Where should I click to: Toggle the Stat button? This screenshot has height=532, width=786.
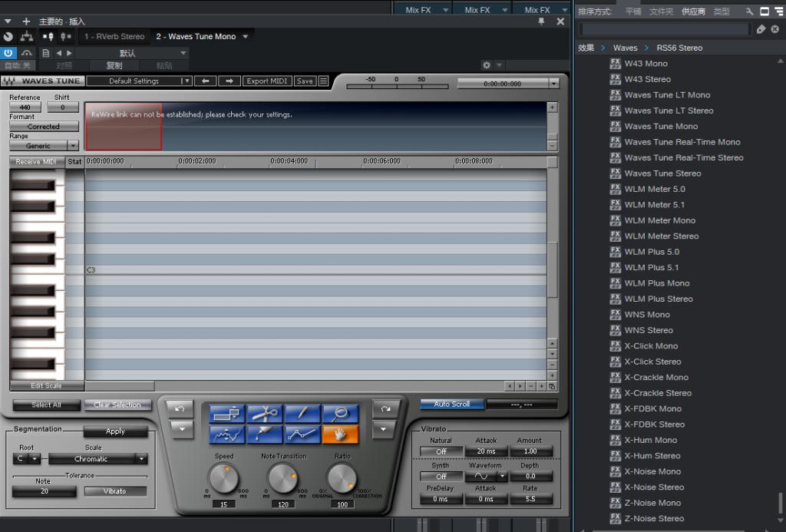point(74,161)
